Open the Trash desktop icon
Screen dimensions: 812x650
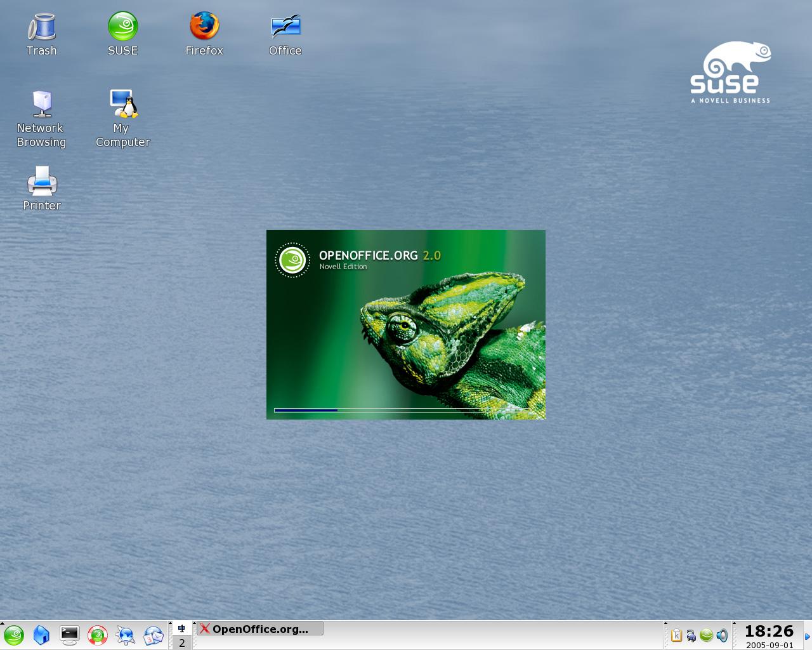[x=42, y=35]
